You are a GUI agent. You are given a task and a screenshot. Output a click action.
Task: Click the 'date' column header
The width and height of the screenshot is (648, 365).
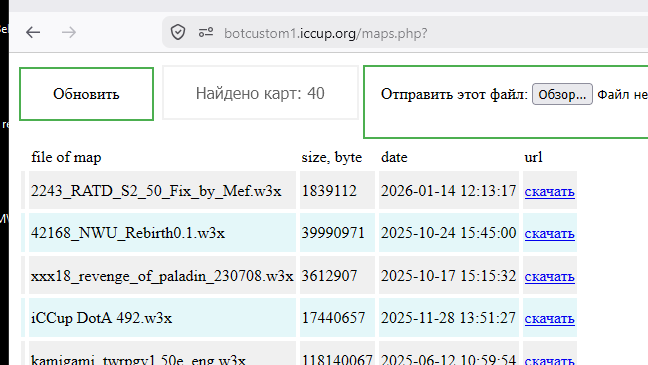(x=394, y=157)
